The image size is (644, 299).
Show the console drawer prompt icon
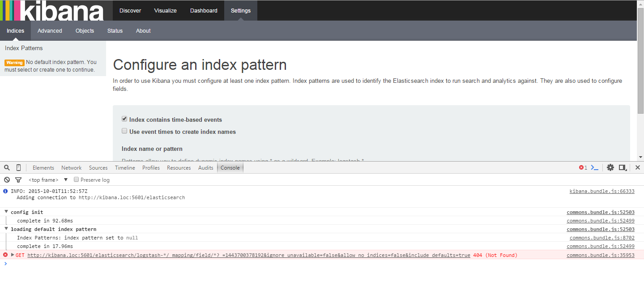pyautogui.click(x=594, y=167)
